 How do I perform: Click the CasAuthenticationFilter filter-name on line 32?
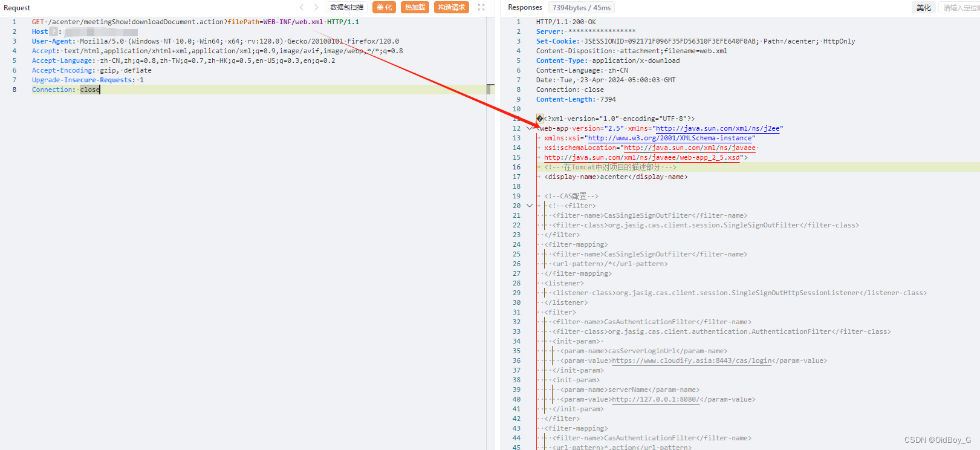pyautogui.click(x=652, y=322)
